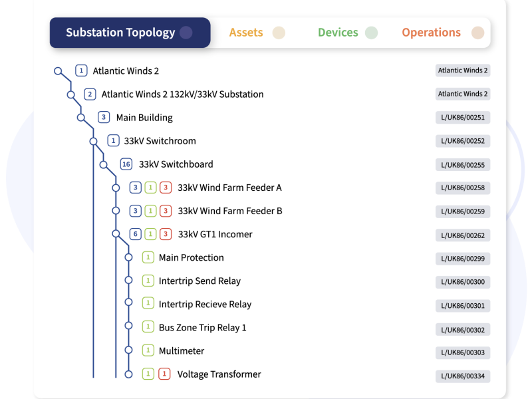The width and height of the screenshot is (532, 399).
Task: Click the red badge on 33kV GT1 Incomer
Action: tap(166, 234)
